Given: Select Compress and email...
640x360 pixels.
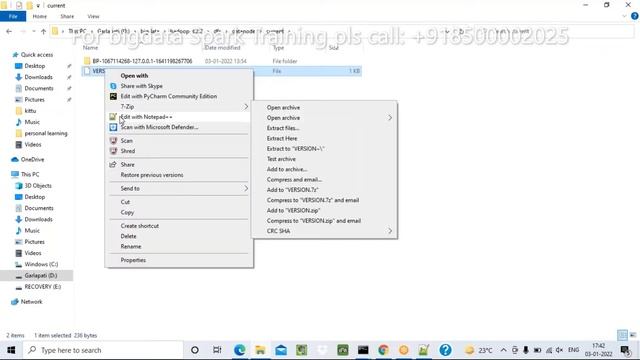Looking at the screenshot, I should tap(324, 180).
